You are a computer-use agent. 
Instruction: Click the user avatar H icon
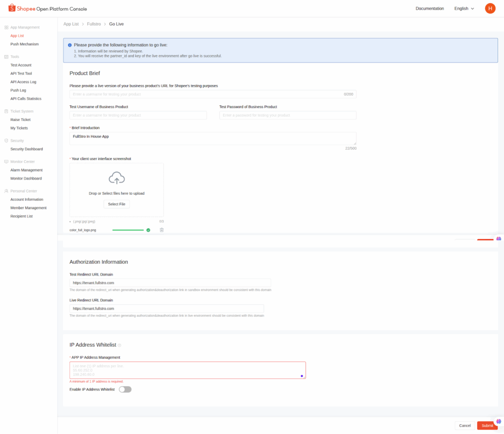pos(490,8)
